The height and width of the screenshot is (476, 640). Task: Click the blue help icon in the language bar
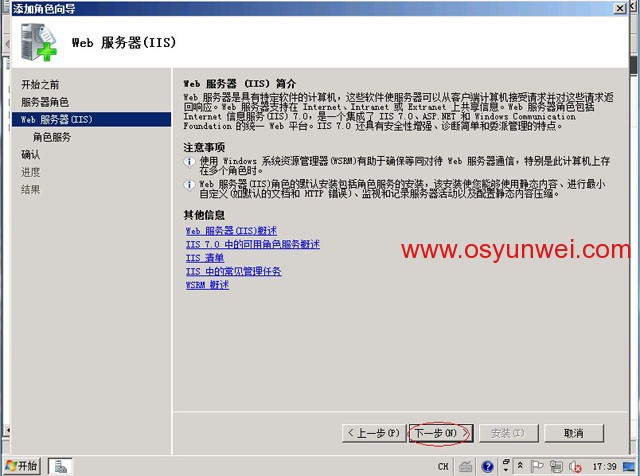[487, 466]
